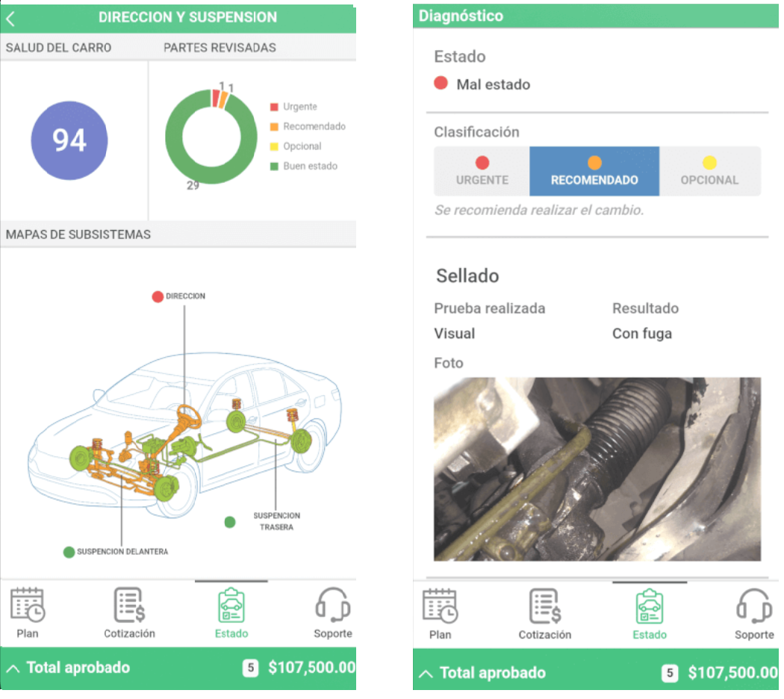Click PARTES REVISADAS header
The height and width of the screenshot is (699, 784).
tap(220, 48)
